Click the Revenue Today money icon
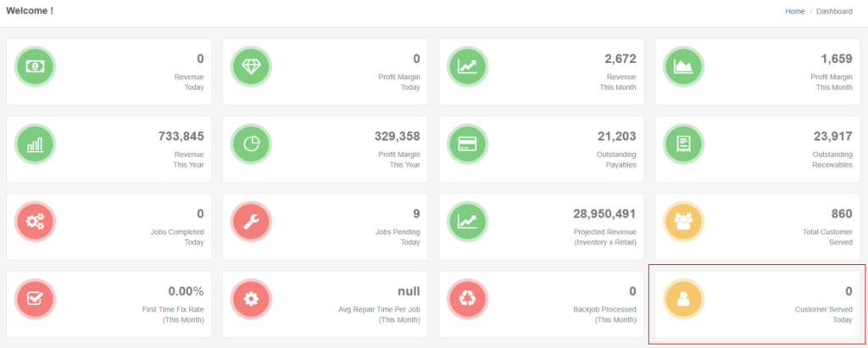 pyautogui.click(x=35, y=67)
